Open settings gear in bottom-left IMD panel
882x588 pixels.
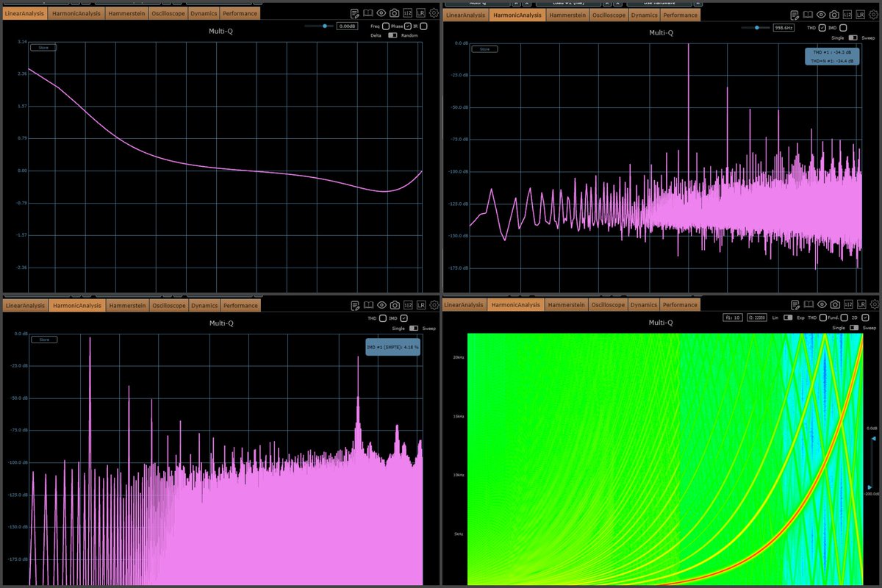434,305
